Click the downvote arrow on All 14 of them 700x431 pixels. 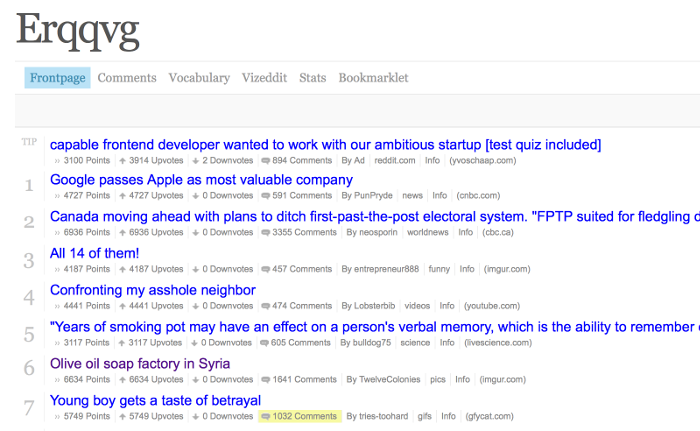coord(196,270)
